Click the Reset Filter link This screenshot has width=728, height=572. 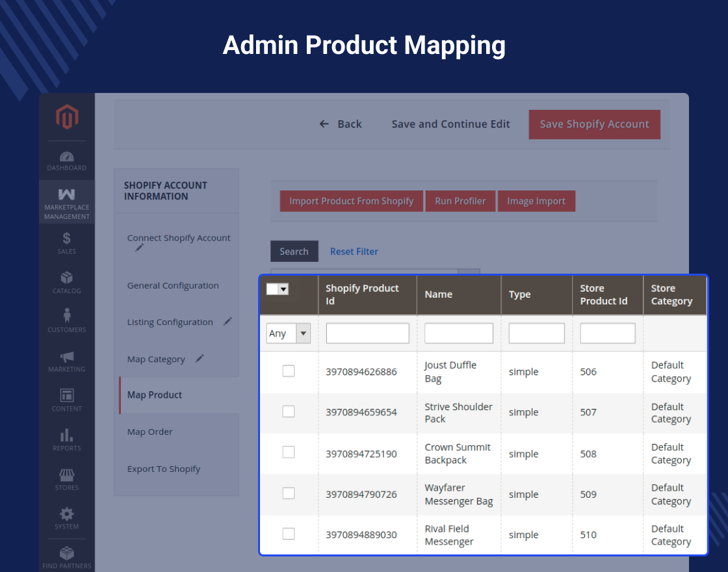354,252
